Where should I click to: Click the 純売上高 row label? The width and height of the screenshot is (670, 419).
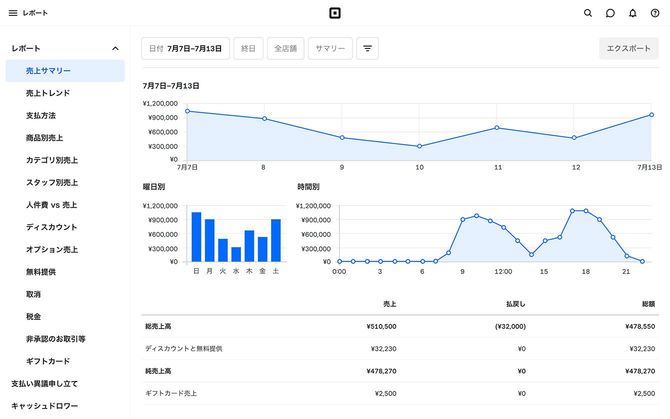point(158,371)
